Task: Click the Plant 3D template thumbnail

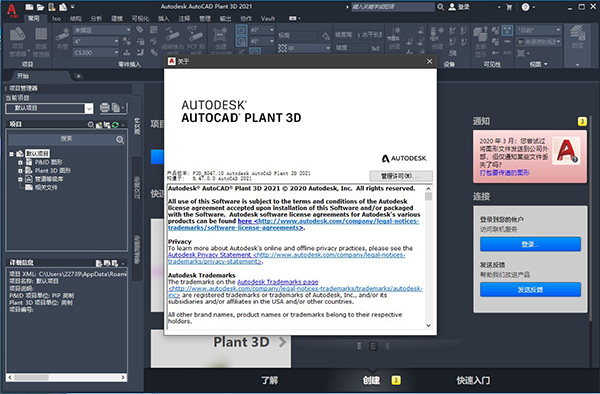Action: pos(221,349)
